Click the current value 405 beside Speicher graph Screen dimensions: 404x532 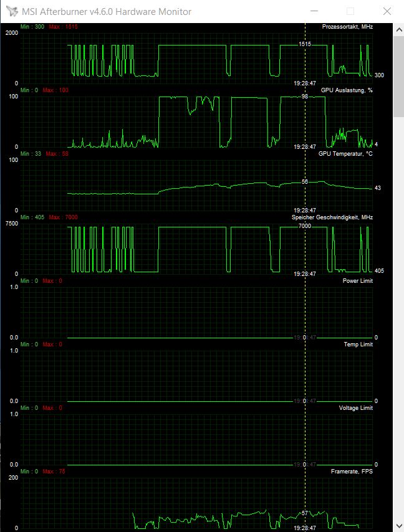tap(379, 271)
